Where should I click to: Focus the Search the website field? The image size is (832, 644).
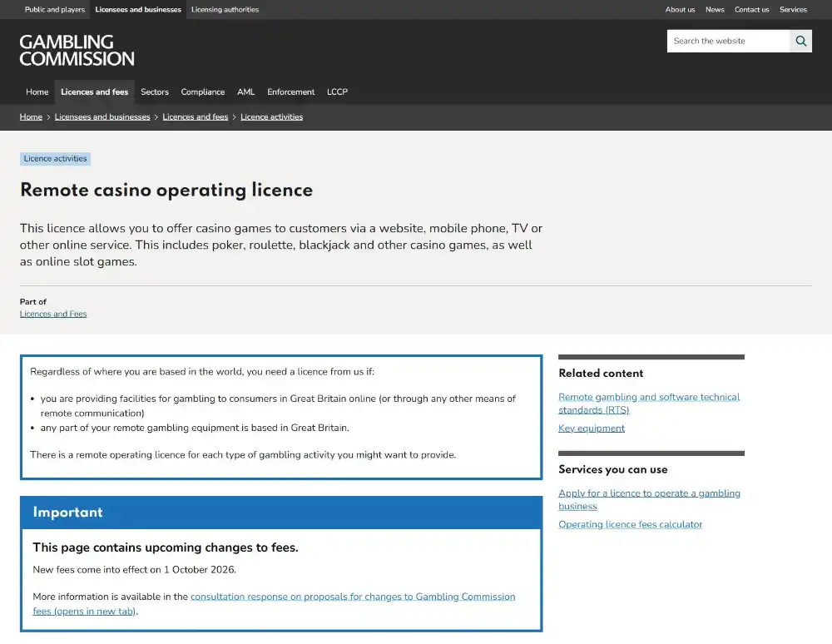click(728, 41)
